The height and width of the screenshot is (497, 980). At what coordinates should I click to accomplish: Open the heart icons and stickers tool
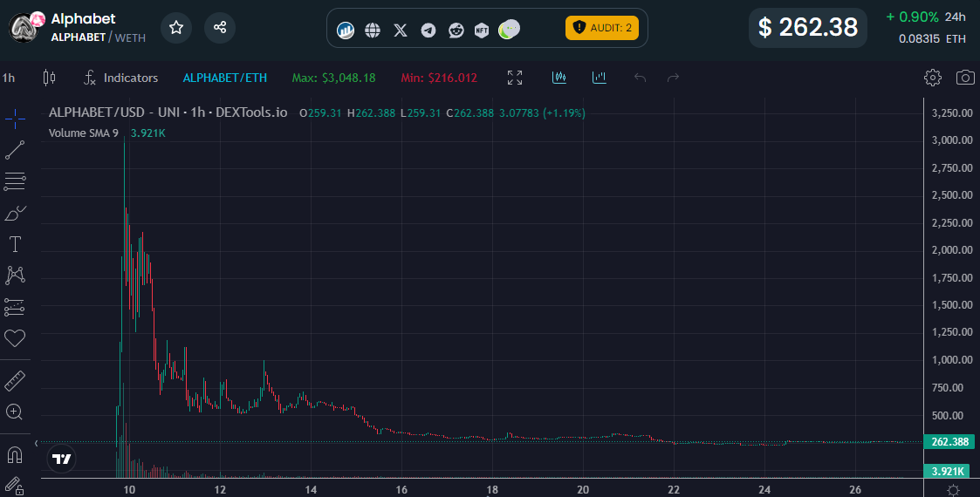(15, 338)
